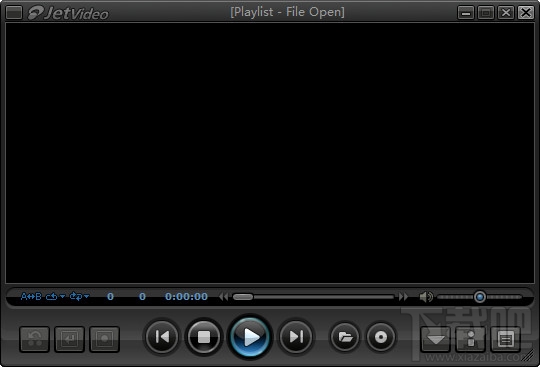Toggle the A-B repeat section marker
This screenshot has height=367, width=540.
pos(31,296)
